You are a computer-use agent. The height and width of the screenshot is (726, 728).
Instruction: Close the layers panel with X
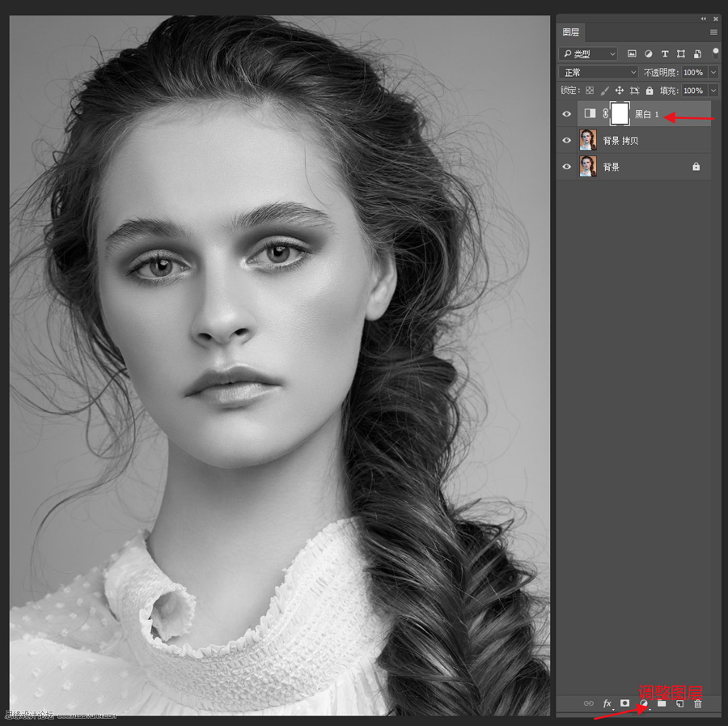pyautogui.click(x=716, y=19)
